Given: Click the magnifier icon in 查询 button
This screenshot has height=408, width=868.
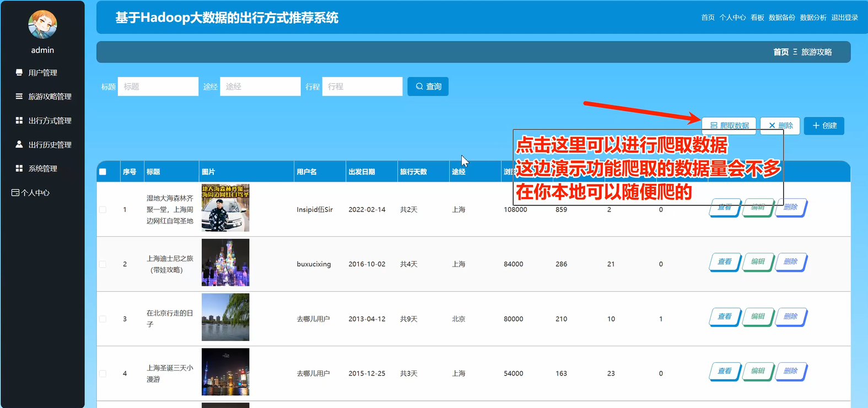Looking at the screenshot, I should click(419, 86).
